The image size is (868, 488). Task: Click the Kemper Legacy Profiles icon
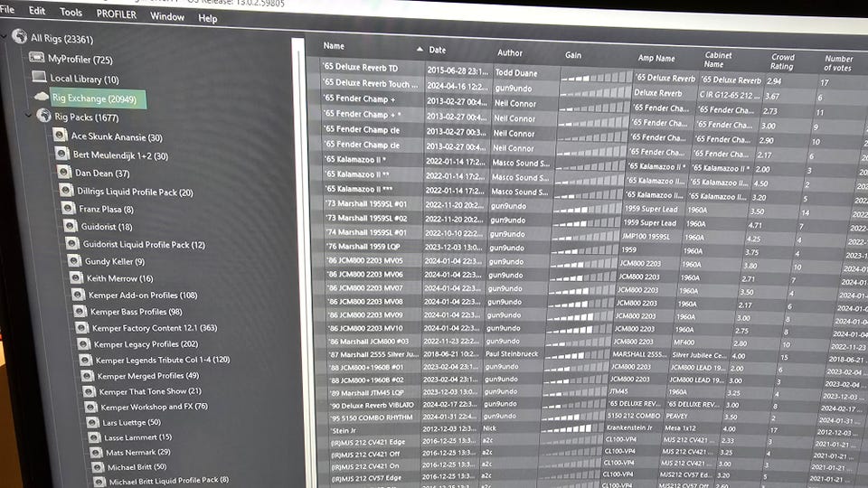(83, 344)
